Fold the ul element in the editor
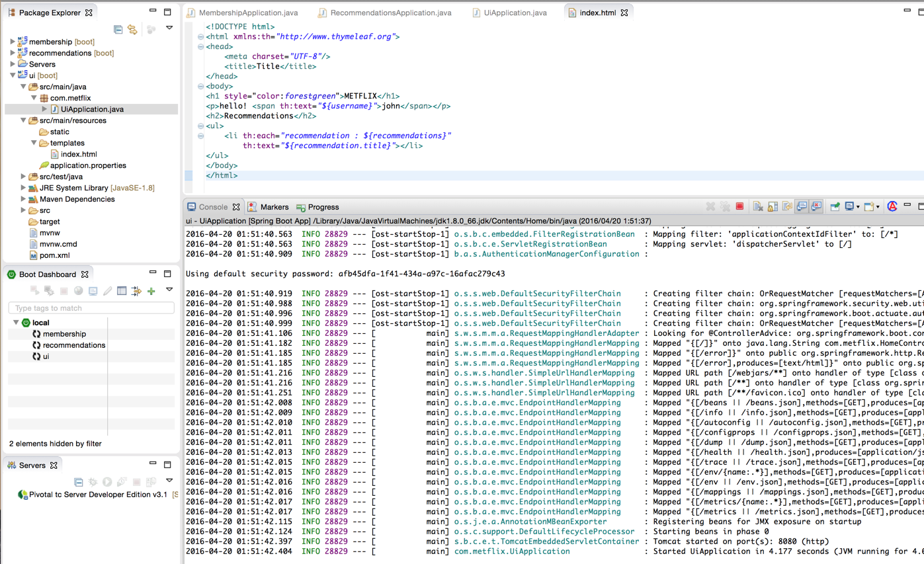This screenshot has width=924, height=564. pos(200,126)
